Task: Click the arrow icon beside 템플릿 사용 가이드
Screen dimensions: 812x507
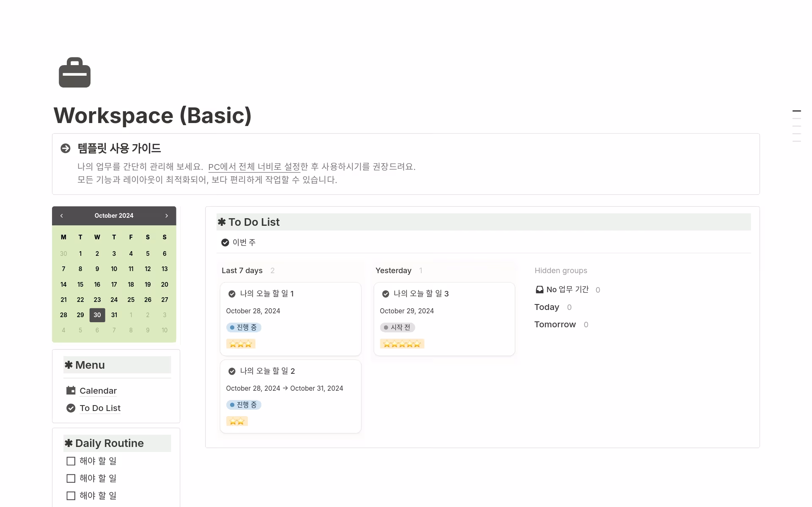Action: tap(66, 148)
